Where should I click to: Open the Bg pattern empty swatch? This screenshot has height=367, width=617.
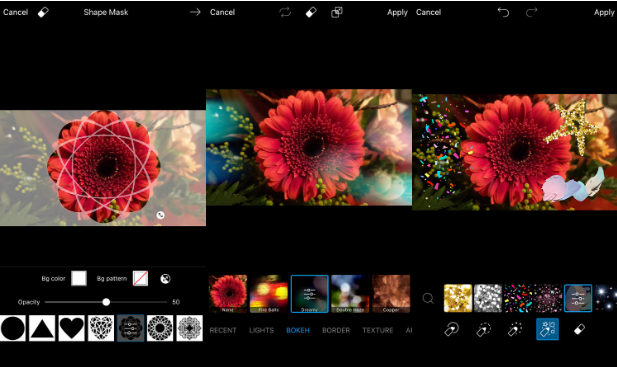(x=140, y=278)
